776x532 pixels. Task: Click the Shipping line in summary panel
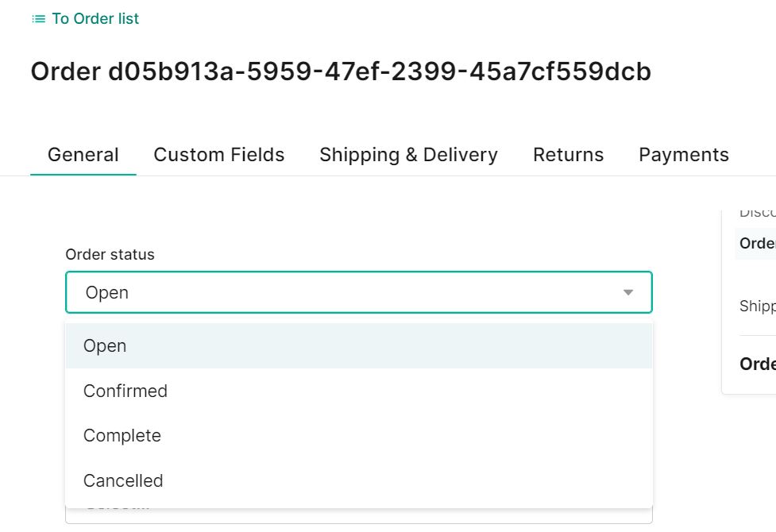(x=757, y=306)
